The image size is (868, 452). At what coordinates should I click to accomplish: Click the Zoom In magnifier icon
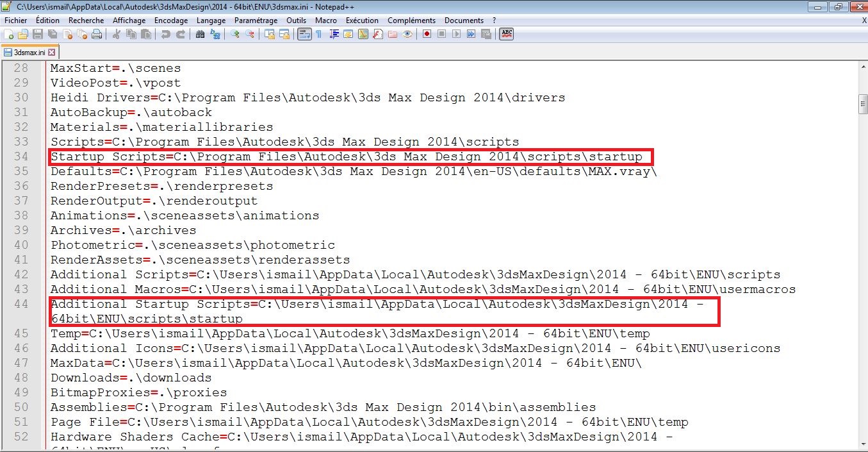point(234,34)
